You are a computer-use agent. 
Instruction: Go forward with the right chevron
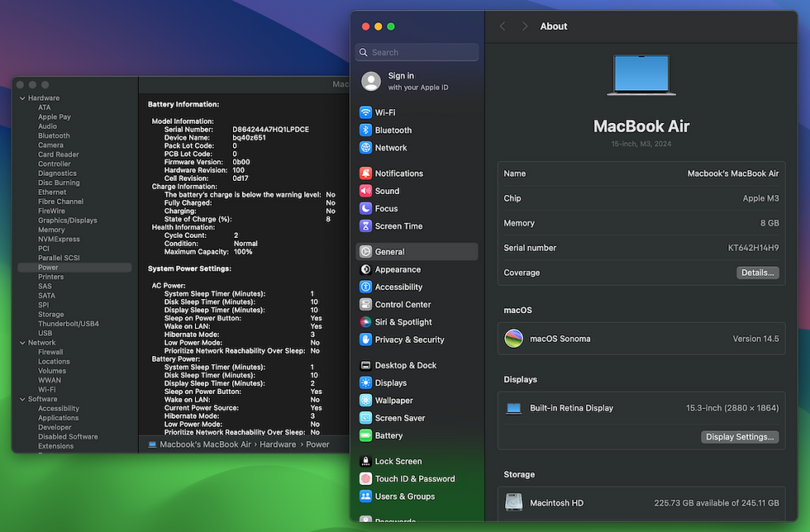pyautogui.click(x=525, y=26)
